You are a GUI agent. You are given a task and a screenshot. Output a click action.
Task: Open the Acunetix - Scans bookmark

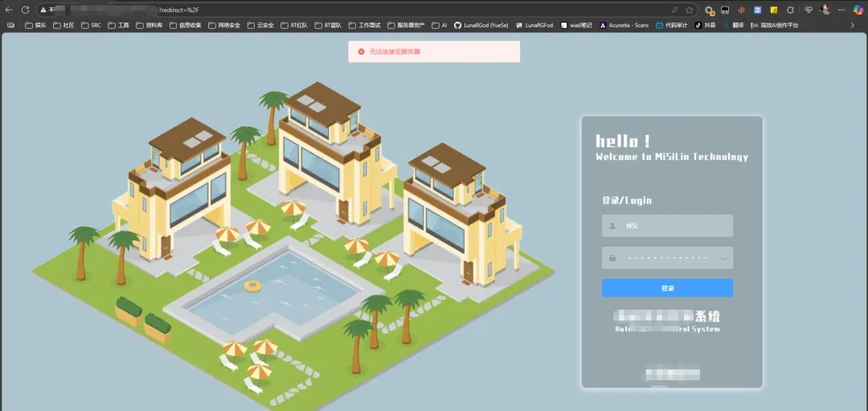click(624, 25)
